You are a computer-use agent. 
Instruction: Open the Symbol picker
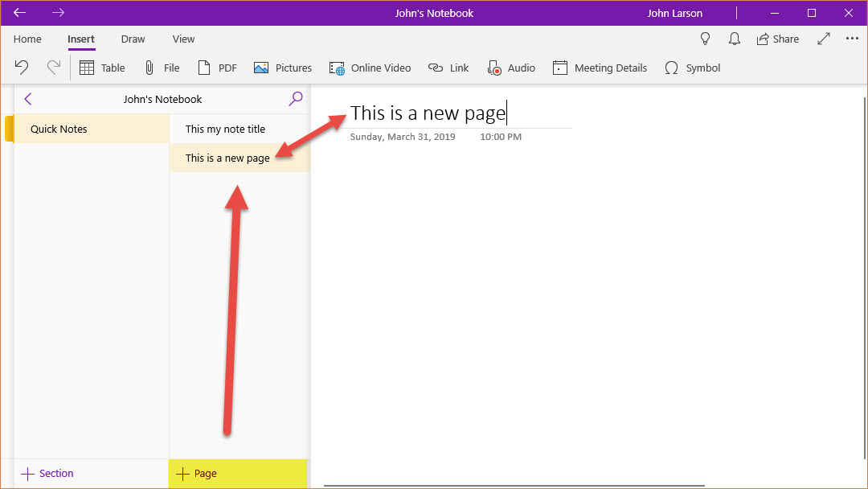coord(692,68)
